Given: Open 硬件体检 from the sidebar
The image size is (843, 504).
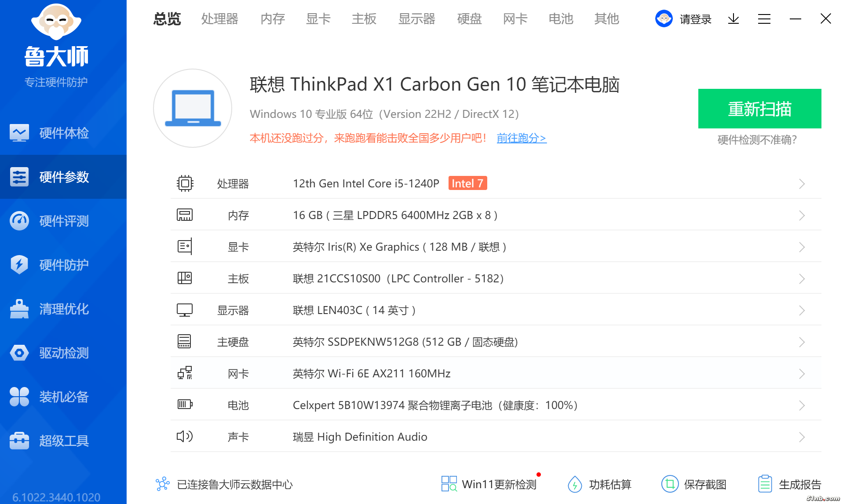Looking at the screenshot, I should (x=63, y=133).
